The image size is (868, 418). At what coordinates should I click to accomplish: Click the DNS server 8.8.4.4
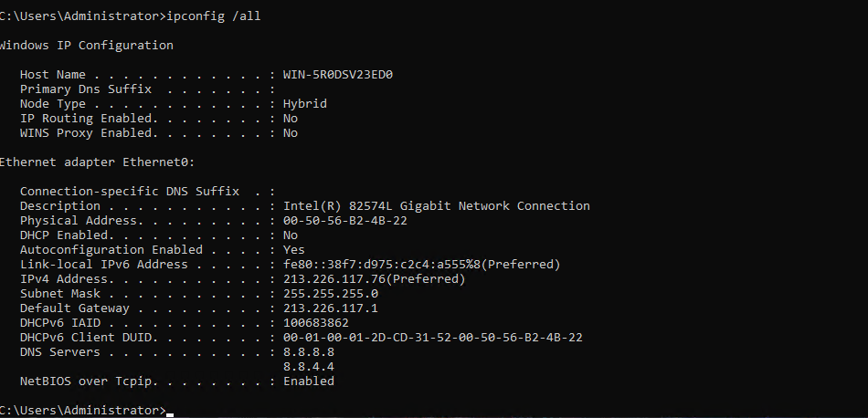(309, 367)
